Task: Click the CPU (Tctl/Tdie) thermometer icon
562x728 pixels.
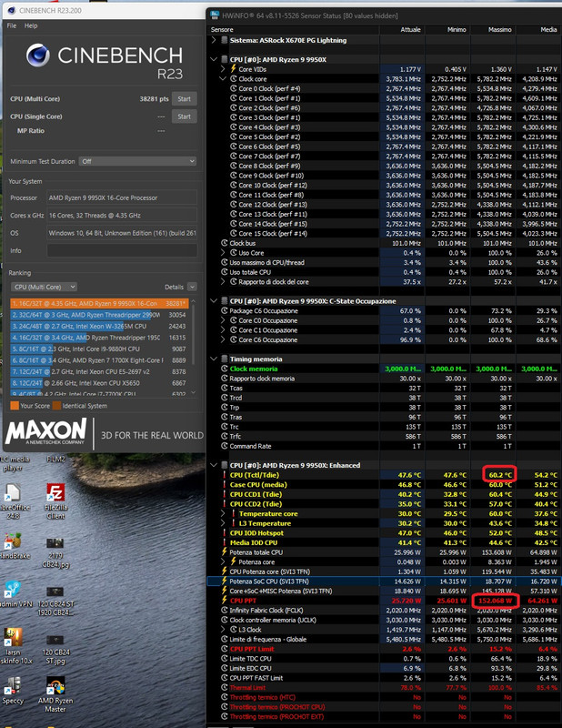Action: click(x=225, y=475)
